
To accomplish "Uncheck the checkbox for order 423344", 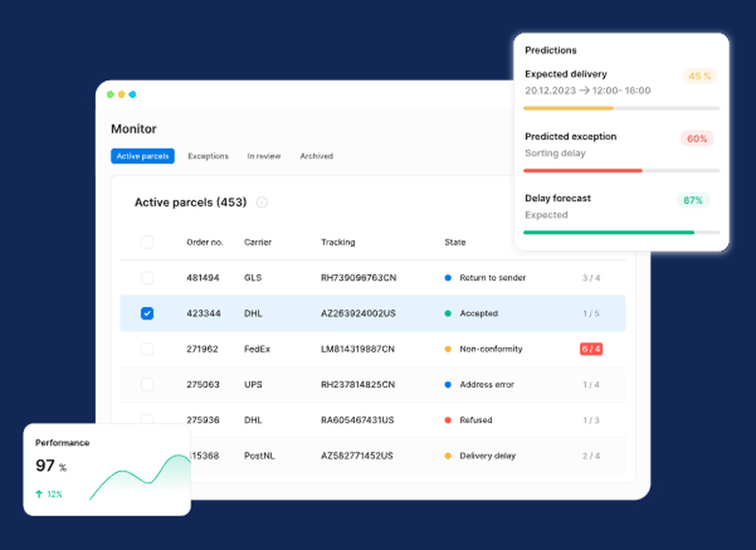I will (147, 313).
